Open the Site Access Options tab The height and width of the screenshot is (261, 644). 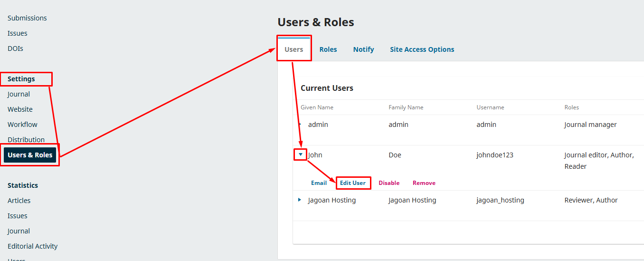click(x=422, y=49)
